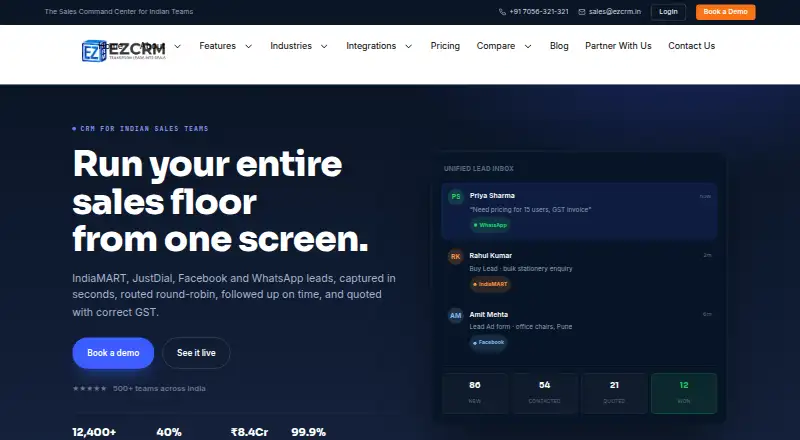Click the EZCRM logo

pyautogui.click(x=123, y=51)
